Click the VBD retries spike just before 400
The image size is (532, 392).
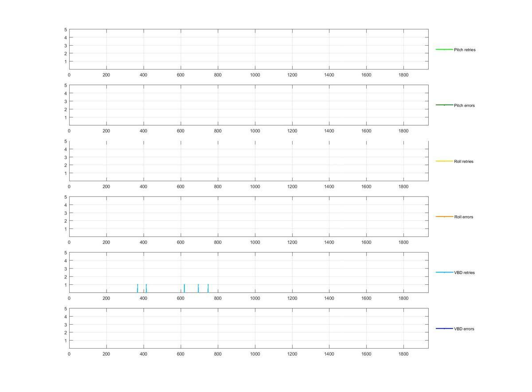[137, 288]
